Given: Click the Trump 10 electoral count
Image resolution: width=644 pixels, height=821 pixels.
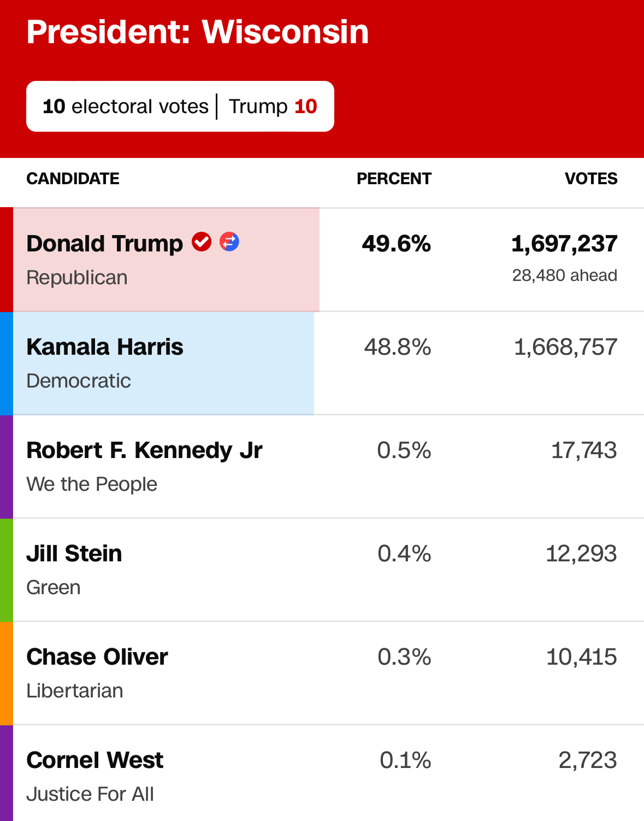Looking at the screenshot, I should click(x=273, y=107).
